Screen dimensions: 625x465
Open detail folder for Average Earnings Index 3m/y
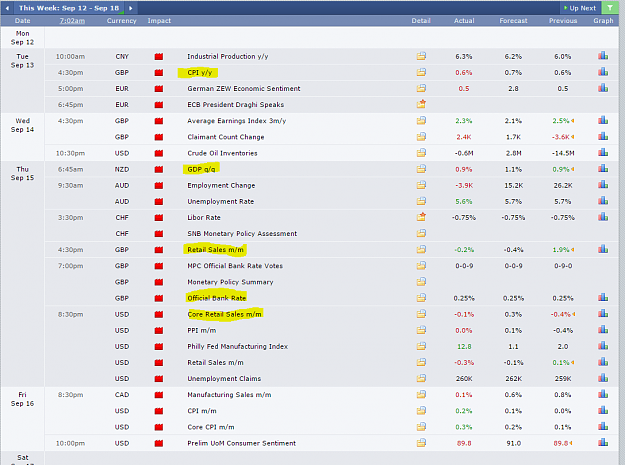tap(421, 120)
